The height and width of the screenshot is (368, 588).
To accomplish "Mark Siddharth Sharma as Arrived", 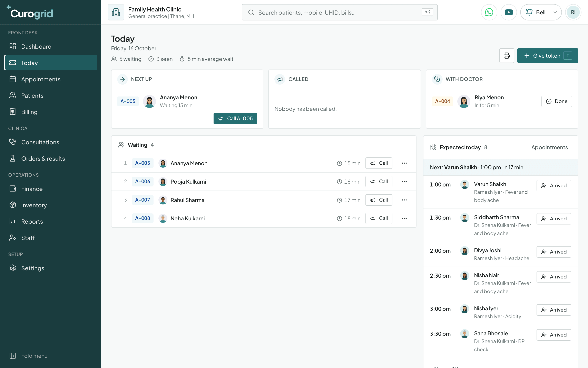I will click(554, 219).
